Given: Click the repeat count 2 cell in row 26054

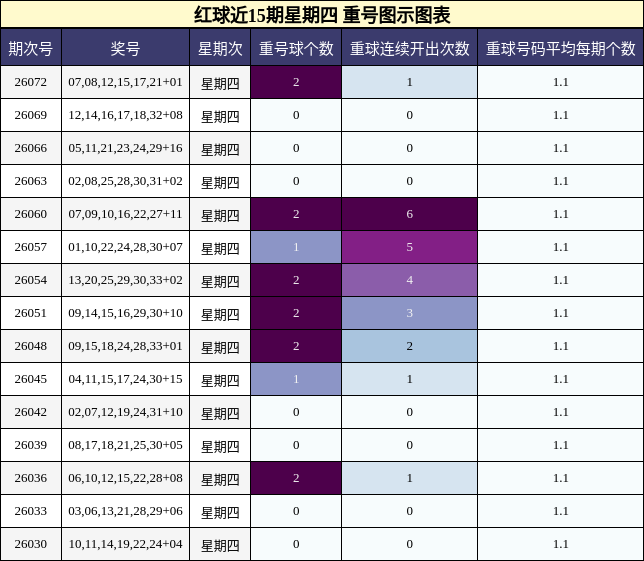Looking at the screenshot, I should pos(296,280).
